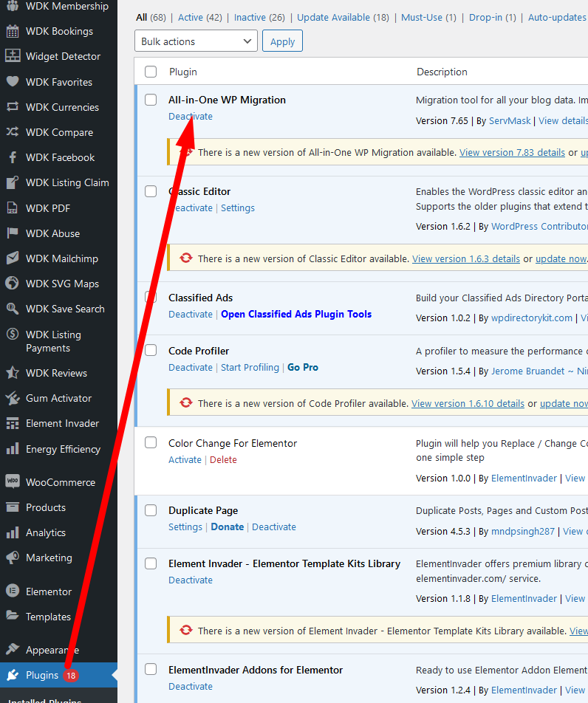Show Drop-in (1) plugins

click(x=492, y=18)
